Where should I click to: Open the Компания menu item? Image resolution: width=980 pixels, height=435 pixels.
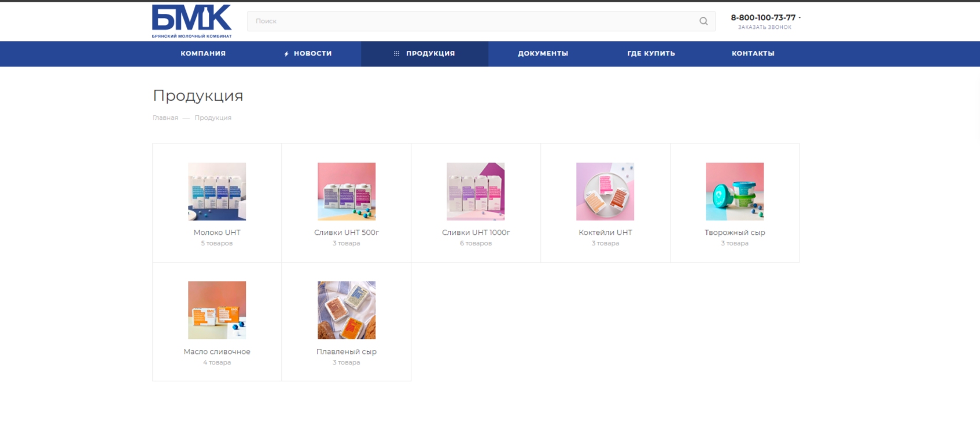pos(203,54)
